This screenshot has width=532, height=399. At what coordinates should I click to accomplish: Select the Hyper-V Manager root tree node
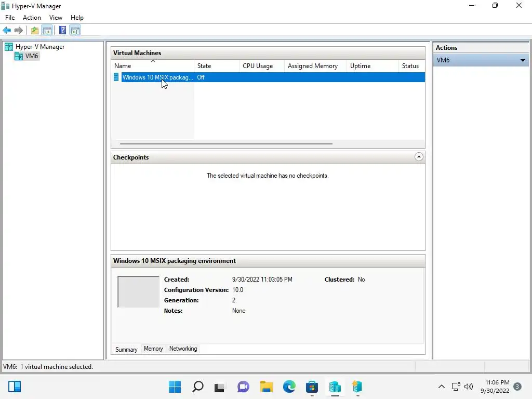tap(40, 47)
